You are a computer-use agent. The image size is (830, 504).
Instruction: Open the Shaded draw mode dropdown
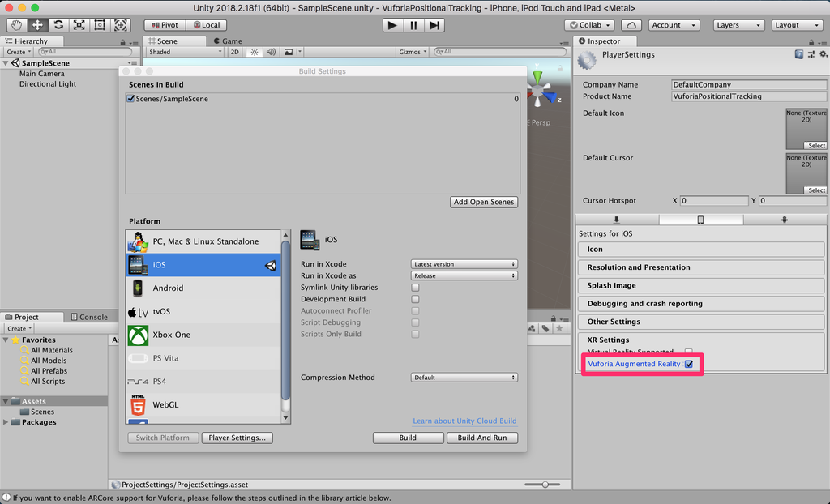pos(186,52)
